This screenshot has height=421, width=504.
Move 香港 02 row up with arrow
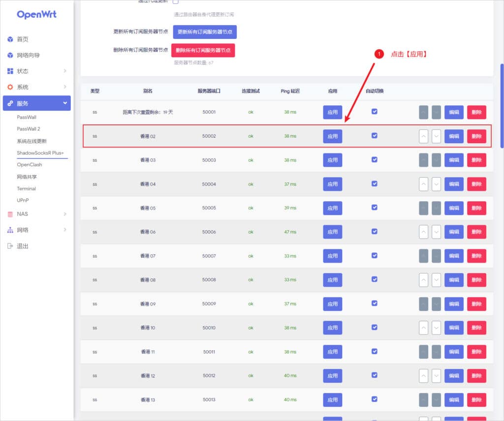[x=423, y=136]
